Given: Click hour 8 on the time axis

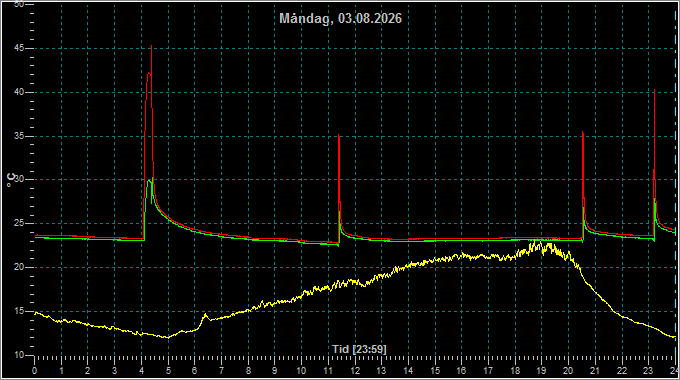Looking at the screenshot, I should tap(248, 371).
